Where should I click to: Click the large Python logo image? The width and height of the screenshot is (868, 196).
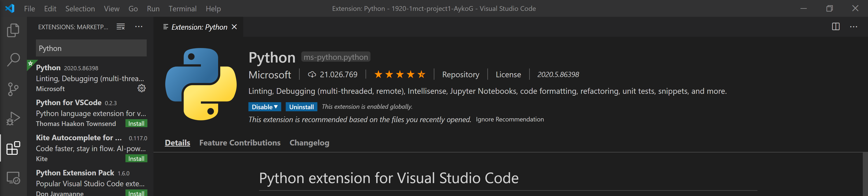201,84
